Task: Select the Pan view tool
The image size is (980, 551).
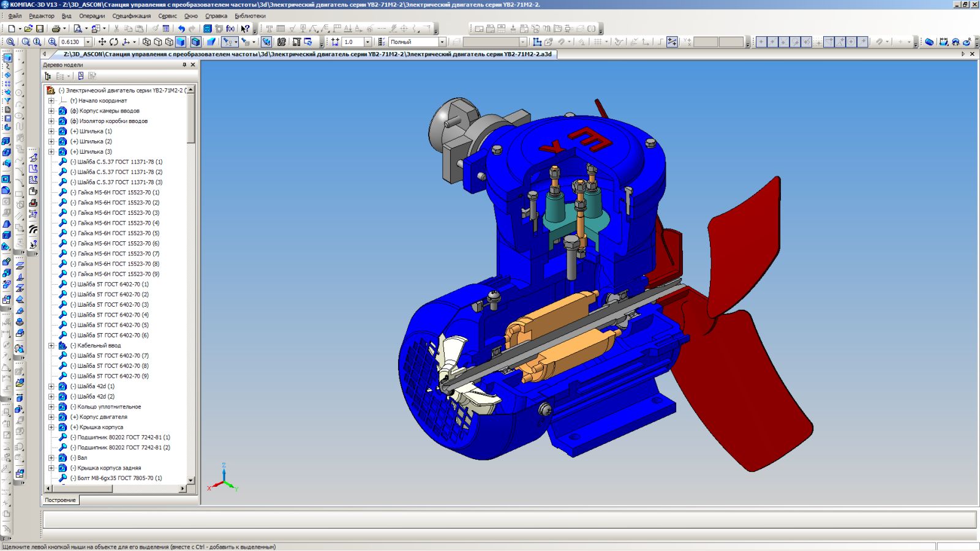Action: pyautogui.click(x=102, y=42)
